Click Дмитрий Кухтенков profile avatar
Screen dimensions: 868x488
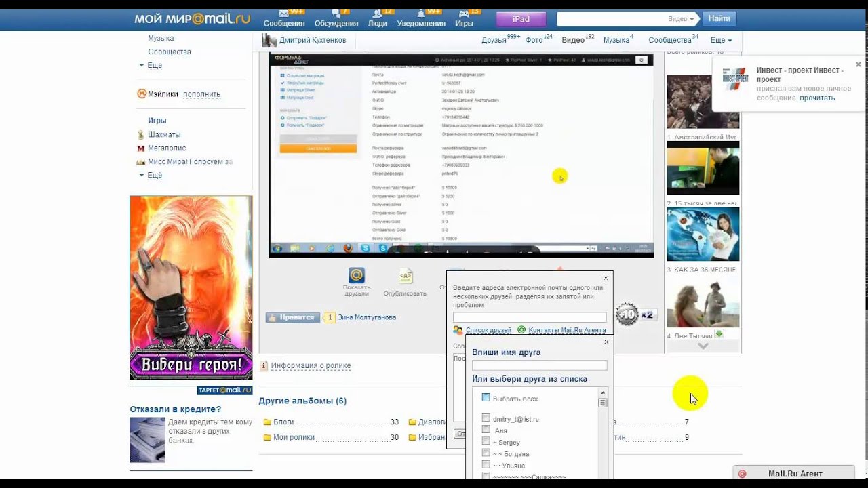tap(269, 40)
